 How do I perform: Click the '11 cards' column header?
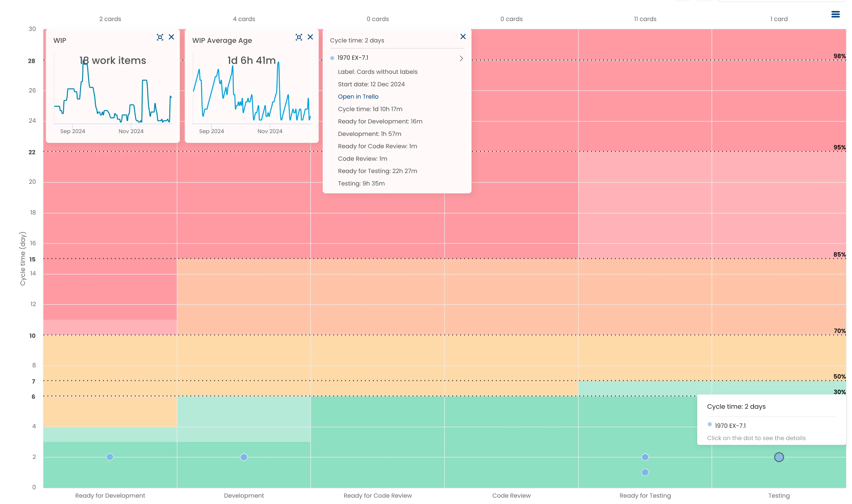645,19
